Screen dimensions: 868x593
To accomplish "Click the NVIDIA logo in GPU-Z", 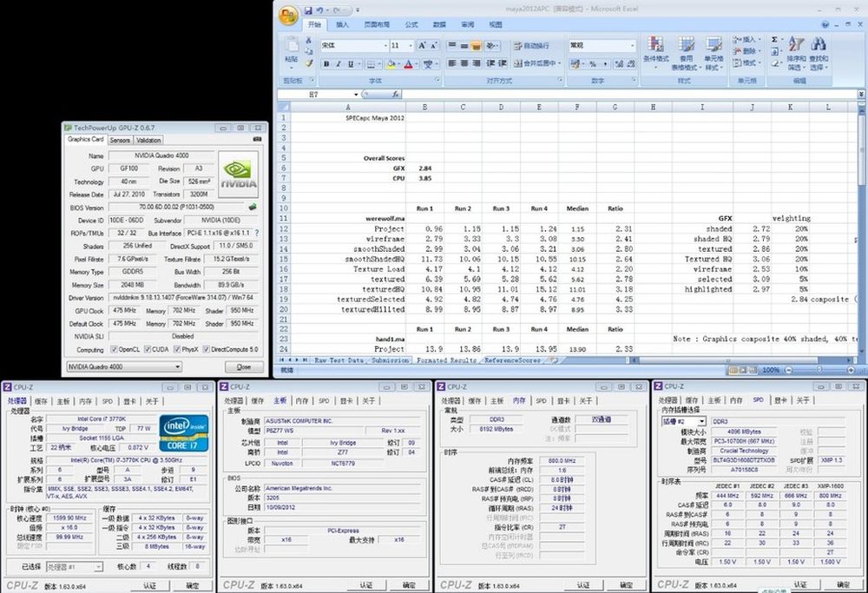I will point(239,175).
